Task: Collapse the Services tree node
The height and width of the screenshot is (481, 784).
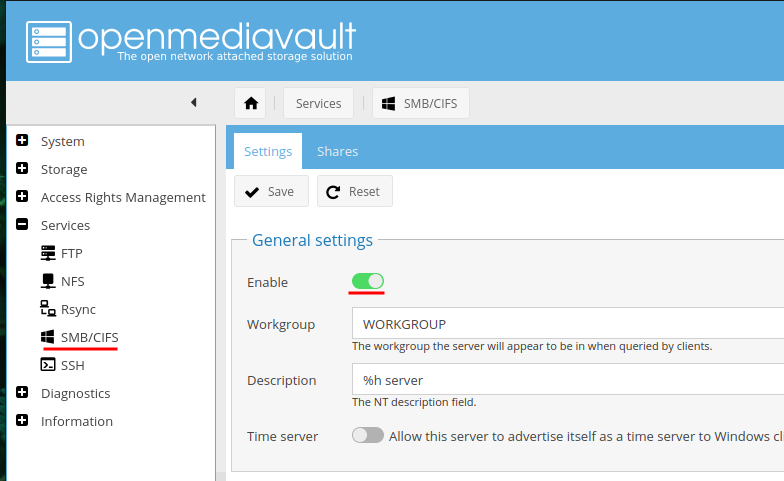Action: pyautogui.click(x=22, y=224)
